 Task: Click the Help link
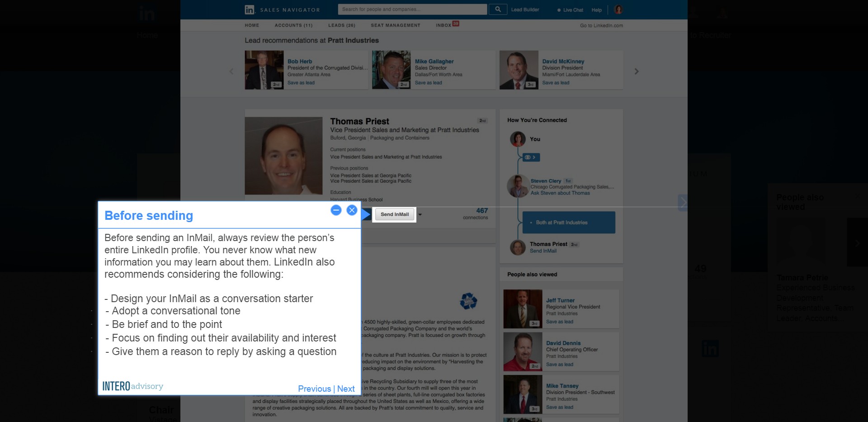pyautogui.click(x=597, y=10)
